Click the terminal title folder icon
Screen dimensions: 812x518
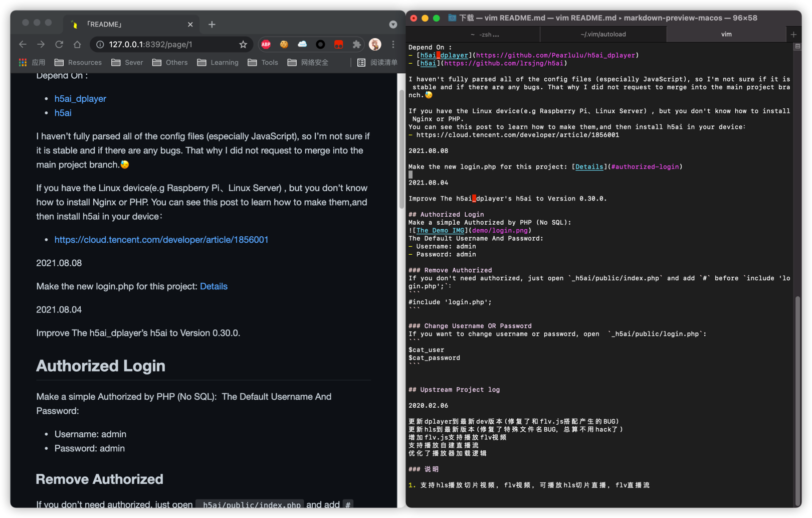pos(452,18)
